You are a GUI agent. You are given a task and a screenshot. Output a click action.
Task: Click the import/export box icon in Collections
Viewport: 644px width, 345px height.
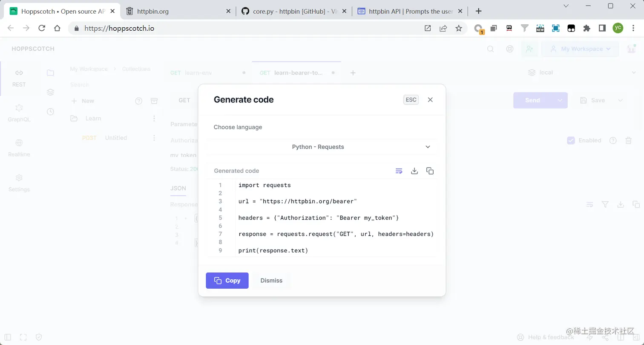[154, 101]
